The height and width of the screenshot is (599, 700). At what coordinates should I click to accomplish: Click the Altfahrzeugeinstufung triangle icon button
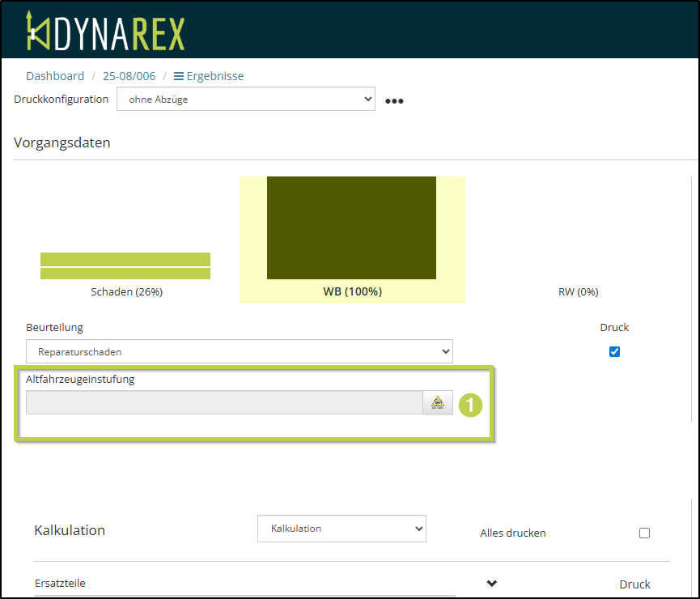(x=438, y=402)
